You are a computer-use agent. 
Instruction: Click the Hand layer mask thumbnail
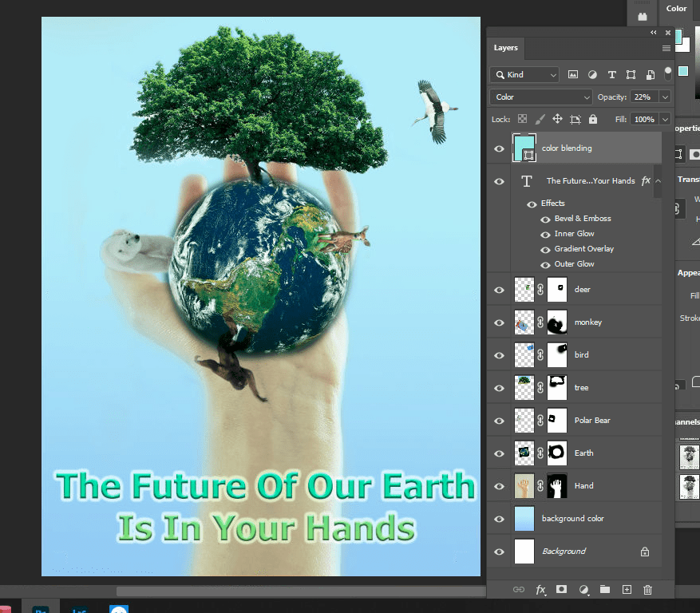click(557, 485)
